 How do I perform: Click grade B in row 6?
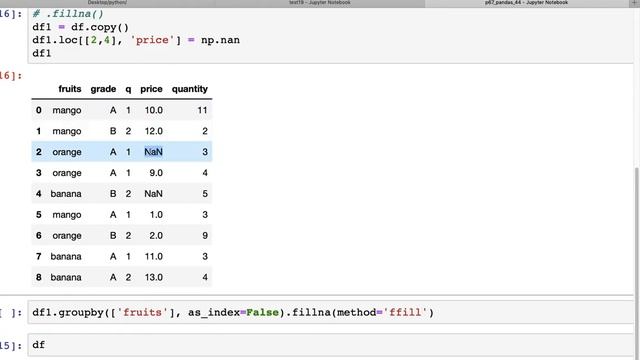(x=113, y=236)
